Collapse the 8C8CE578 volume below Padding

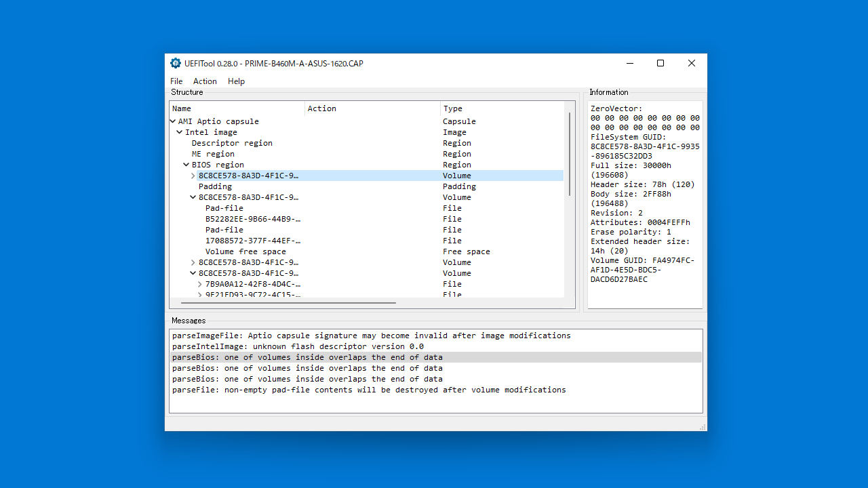(193, 197)
